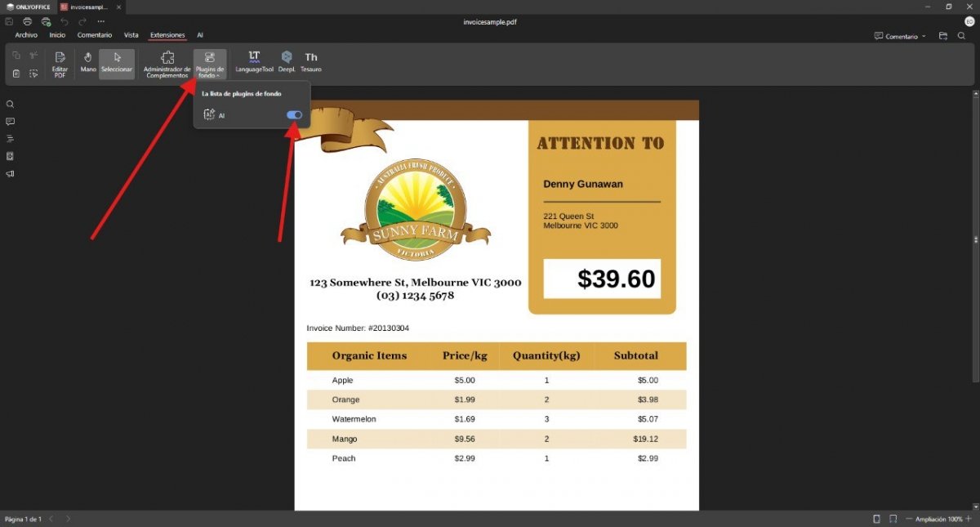Activate the Seleccionar selection tool
The height and width of the screenshot is (527, 980).
coord(117,62)
